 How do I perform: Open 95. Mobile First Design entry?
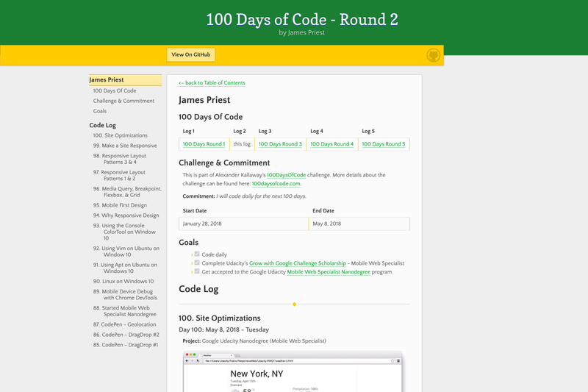tap(120, 205)
